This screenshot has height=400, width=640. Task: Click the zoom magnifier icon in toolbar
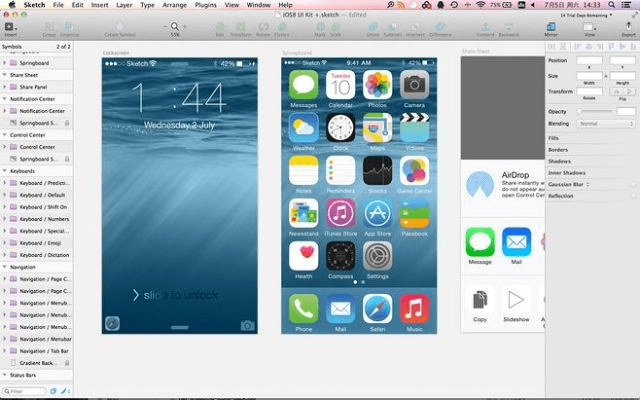(x=175, y=27)
